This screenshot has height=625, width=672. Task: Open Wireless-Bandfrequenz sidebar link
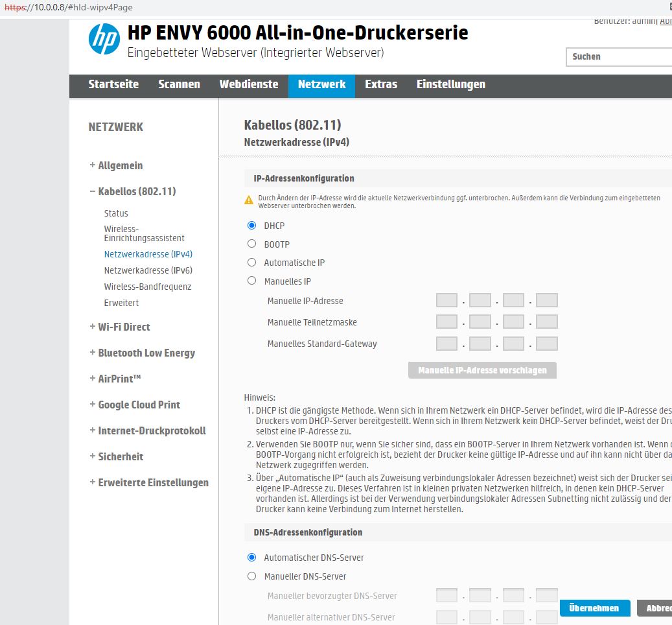(148, 287)
